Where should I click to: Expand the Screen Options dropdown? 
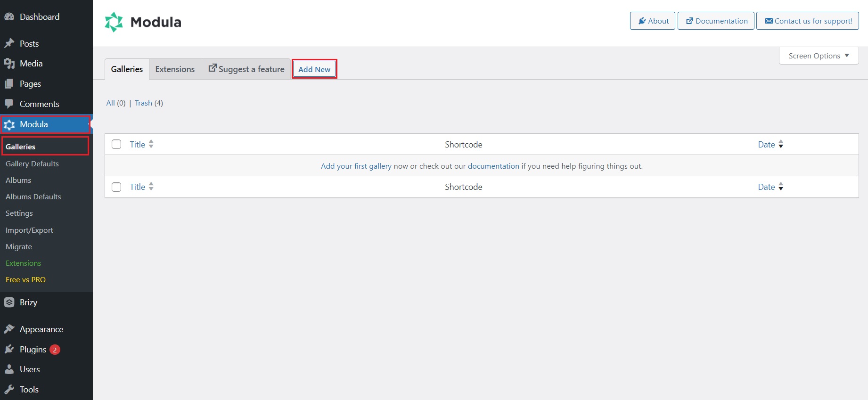[x=819, y=56]
